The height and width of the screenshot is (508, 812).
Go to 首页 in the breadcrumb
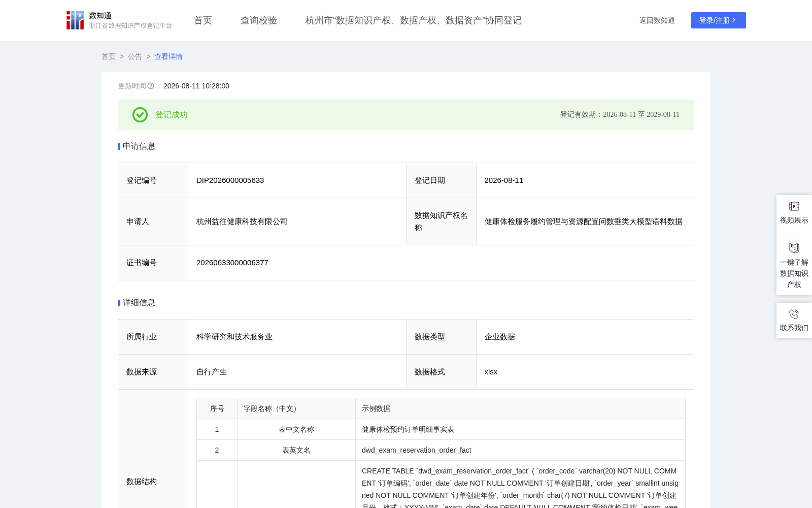[x=109, y=56]
